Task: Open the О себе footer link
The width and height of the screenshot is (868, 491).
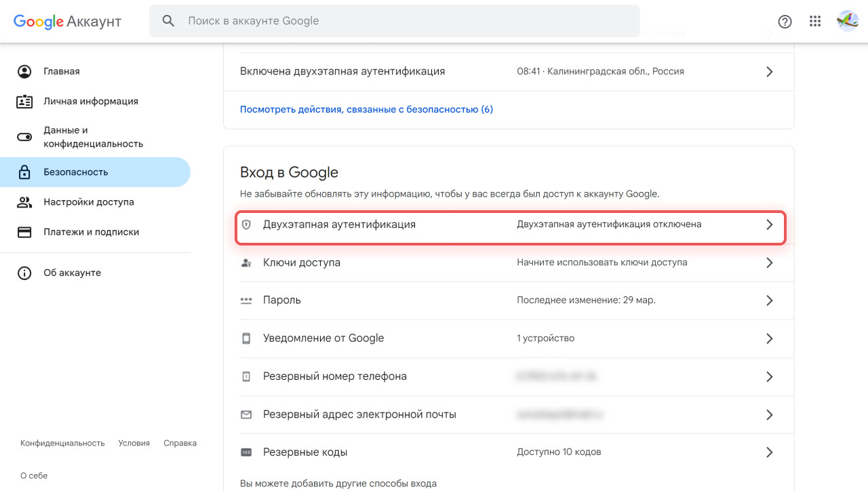Action: pyautogui.click(x=34, y=475)
